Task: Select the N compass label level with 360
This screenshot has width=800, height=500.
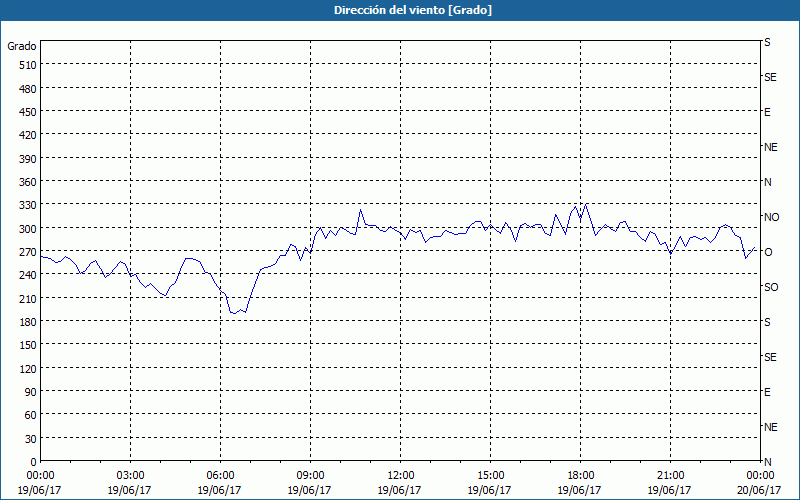Action: click(x=768, y=182)
